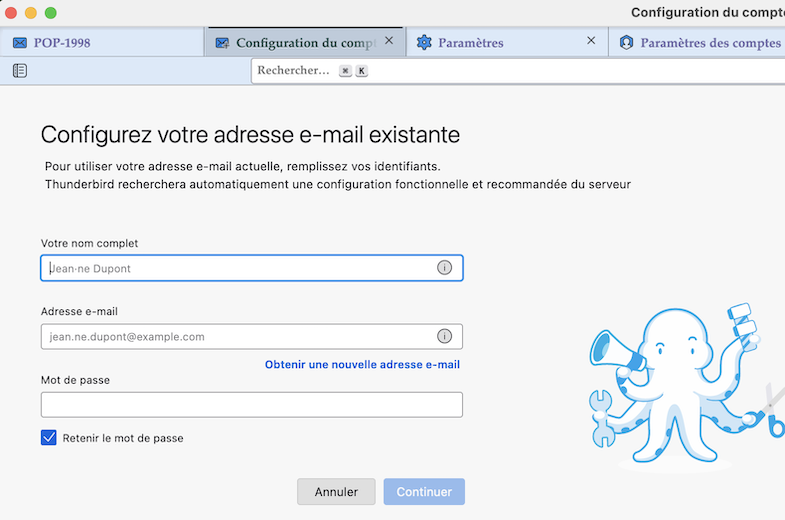The width and height of the screenshot is (785, 520).
Task: Click the info icon in the full name field
Action: [445, 268]
